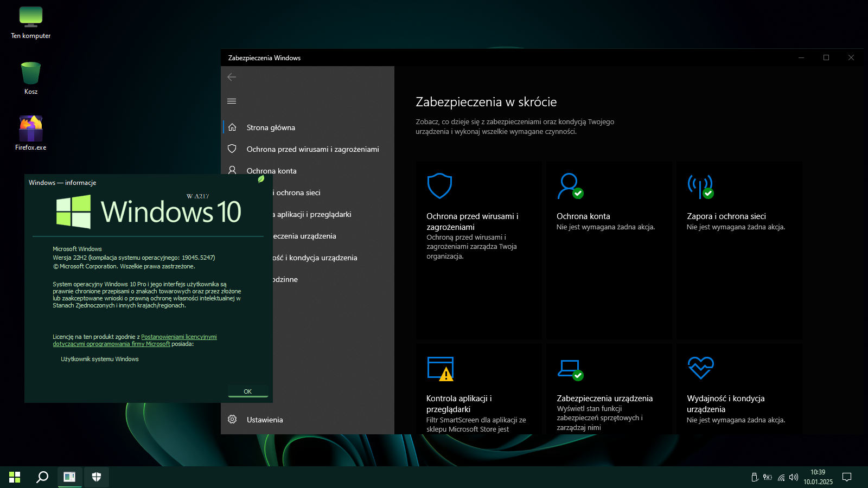Open the Firefox.exe desktop icon
This screenshot has width=868, height=488.
(31, 129)
